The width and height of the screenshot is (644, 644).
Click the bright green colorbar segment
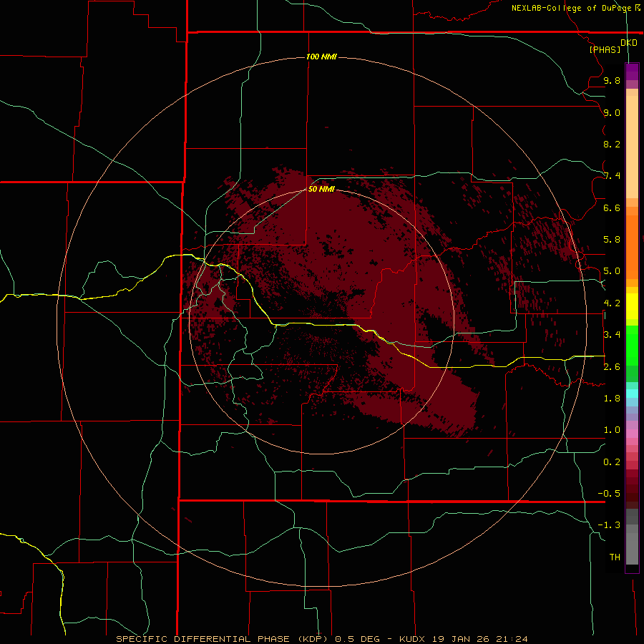[632, 346]
